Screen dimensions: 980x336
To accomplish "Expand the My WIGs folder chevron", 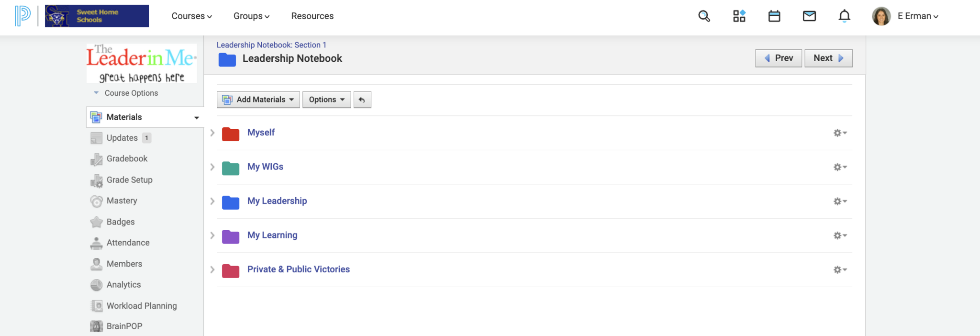I will point(212,167).
